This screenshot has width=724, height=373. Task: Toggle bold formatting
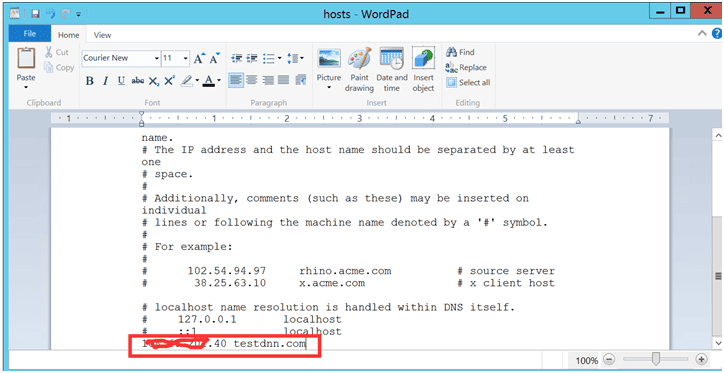[x=90, y=81]
